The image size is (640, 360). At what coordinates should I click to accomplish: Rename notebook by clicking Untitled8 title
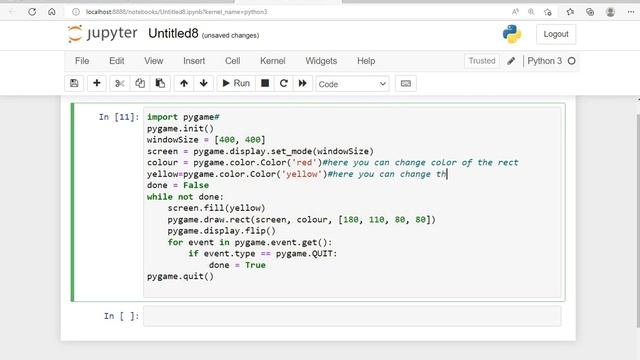[173, 33]
